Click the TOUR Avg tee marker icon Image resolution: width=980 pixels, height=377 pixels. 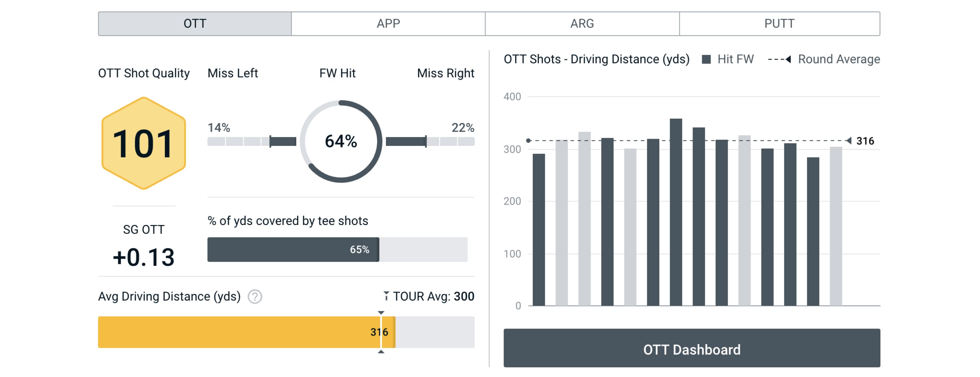pos(386,296)
